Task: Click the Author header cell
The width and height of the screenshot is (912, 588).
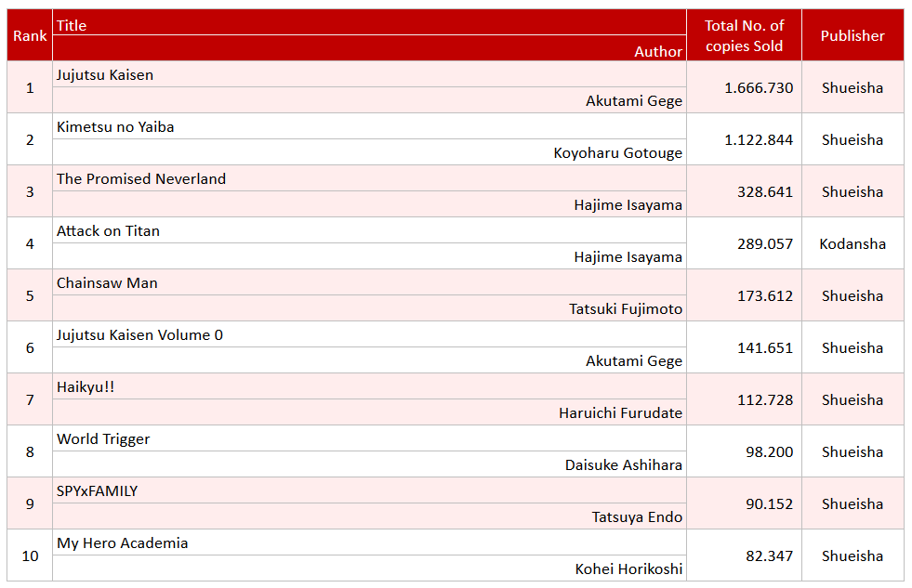Action: [369, 48]
